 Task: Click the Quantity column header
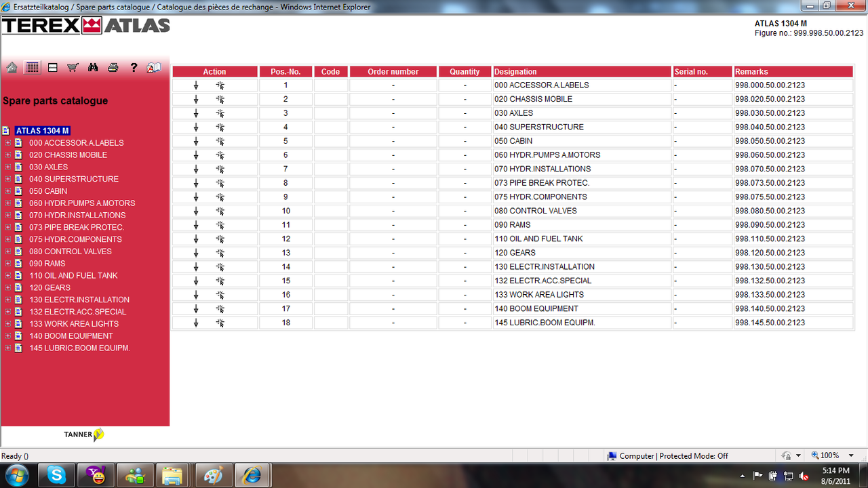(465, 72)
